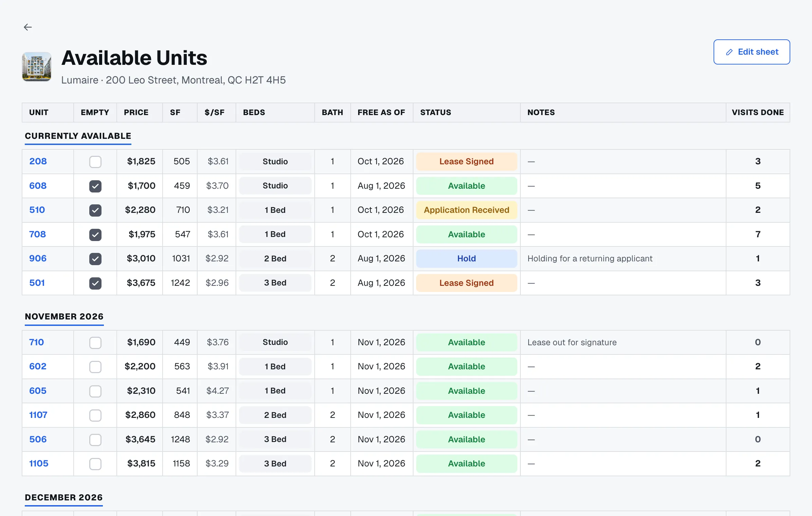The image size is (812, 516).
Task: Click the 1248 square feet cell
Action: point(180,439)
